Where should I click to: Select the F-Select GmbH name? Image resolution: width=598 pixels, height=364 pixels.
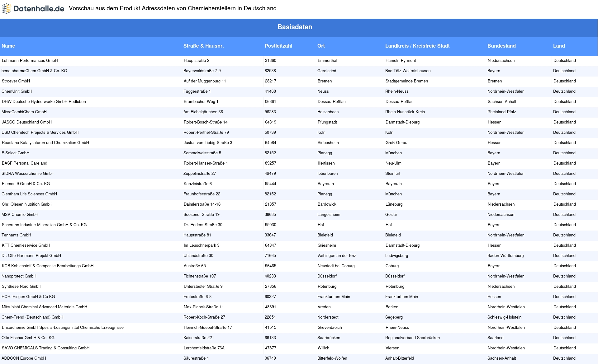[15, 153]
